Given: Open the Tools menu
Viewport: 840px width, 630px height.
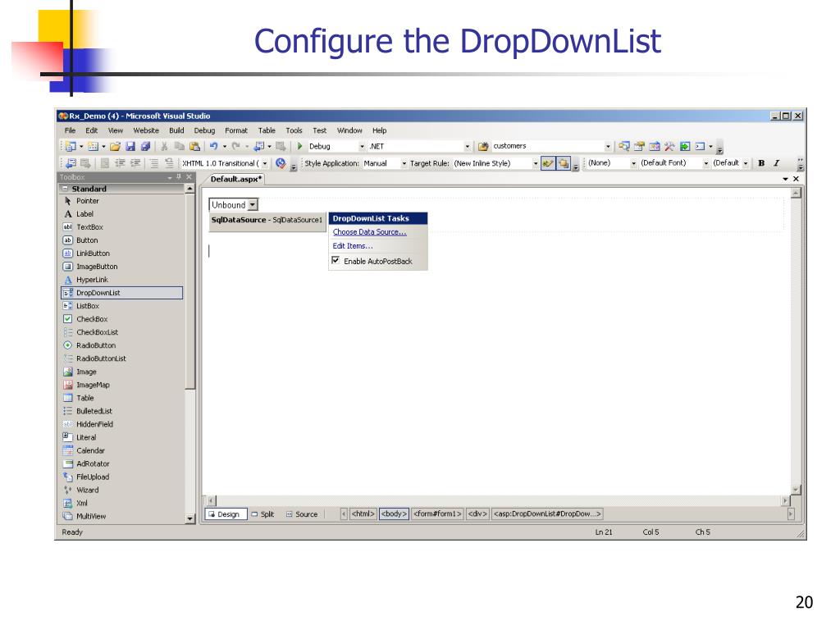Looking at the screenshot, I should pyautogui.click(x=294, y=130).
